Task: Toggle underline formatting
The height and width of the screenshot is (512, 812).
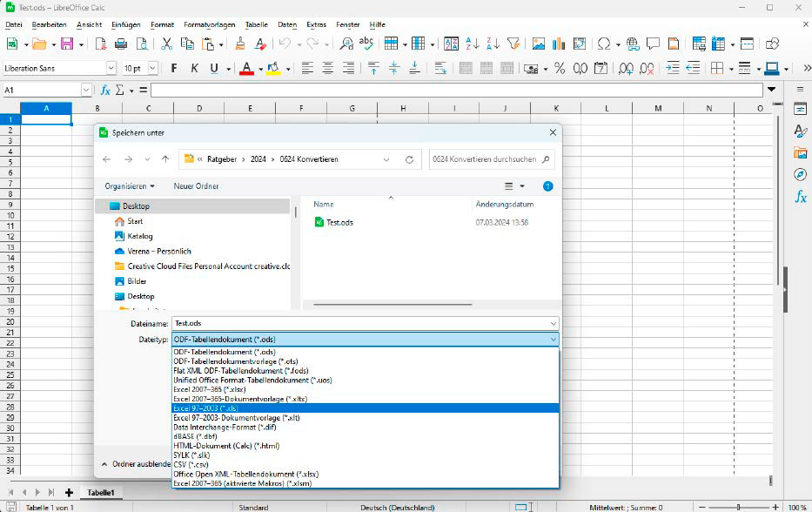Action: click(x=213, y=68)
